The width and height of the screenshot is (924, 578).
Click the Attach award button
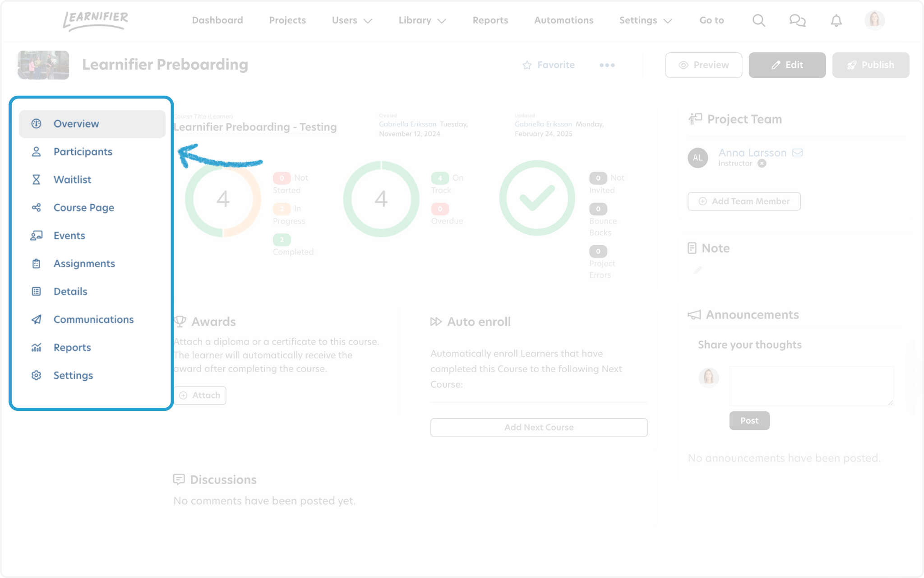coord(200,396)
